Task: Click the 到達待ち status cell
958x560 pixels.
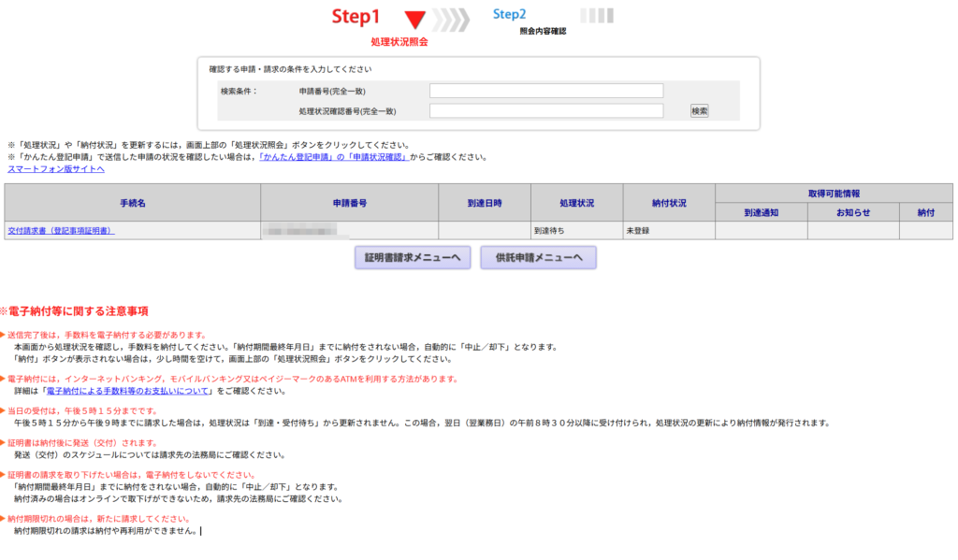Action: click(x=549, y=230)
